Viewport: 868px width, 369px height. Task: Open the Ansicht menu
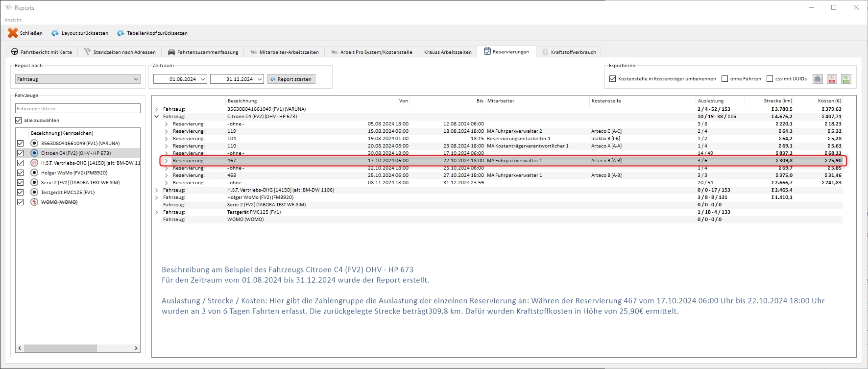click(x=13, y=20)
